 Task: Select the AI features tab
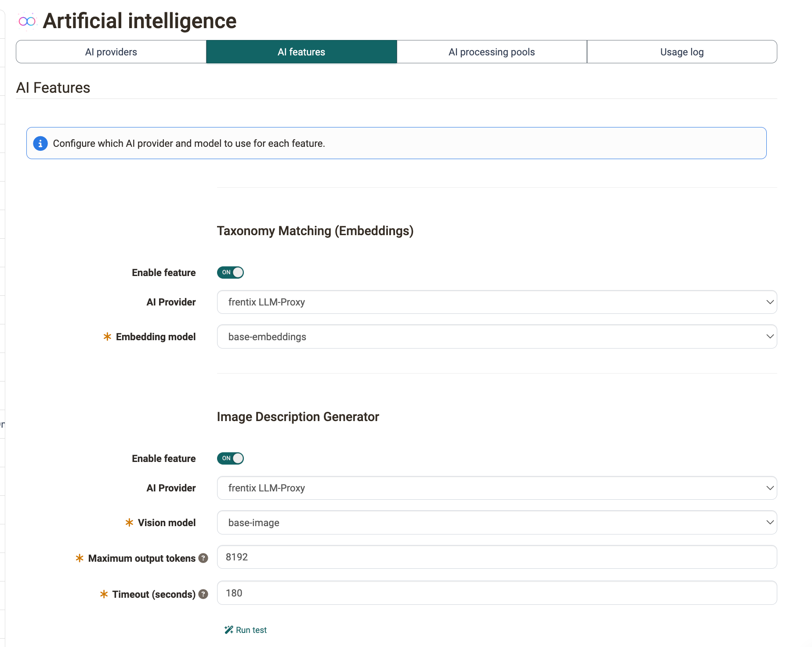click(x=301, y=52)
